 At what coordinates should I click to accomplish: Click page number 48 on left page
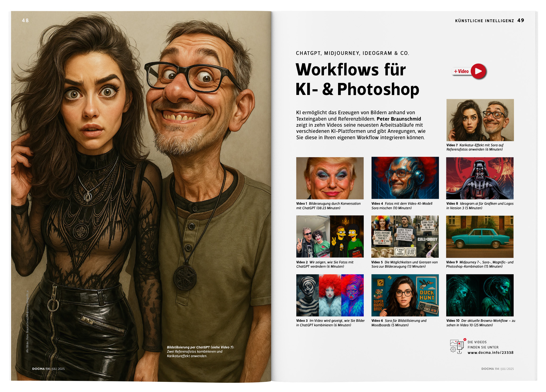pos(25,20)
